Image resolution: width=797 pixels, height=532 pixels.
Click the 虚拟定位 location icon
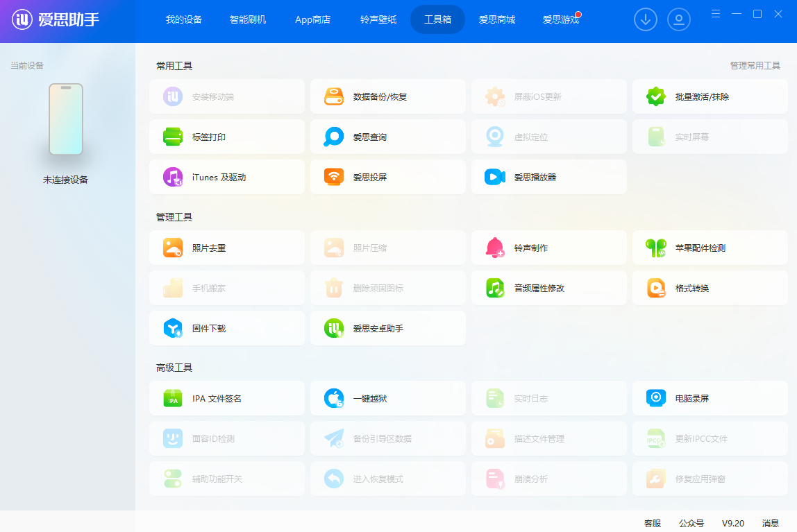point(494,137)
